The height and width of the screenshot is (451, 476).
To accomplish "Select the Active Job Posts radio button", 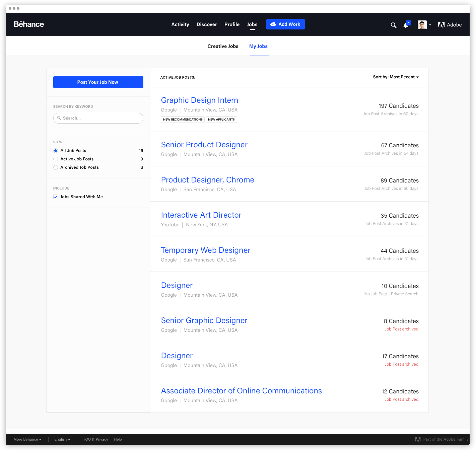I will pos(56,159).
